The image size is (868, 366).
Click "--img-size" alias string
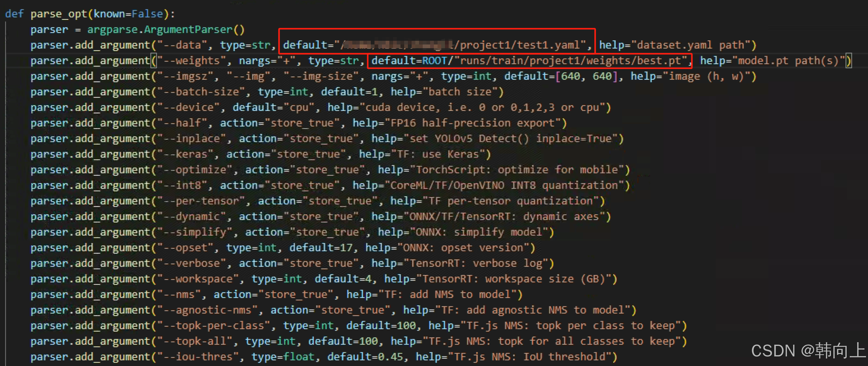tap(321, 76)
